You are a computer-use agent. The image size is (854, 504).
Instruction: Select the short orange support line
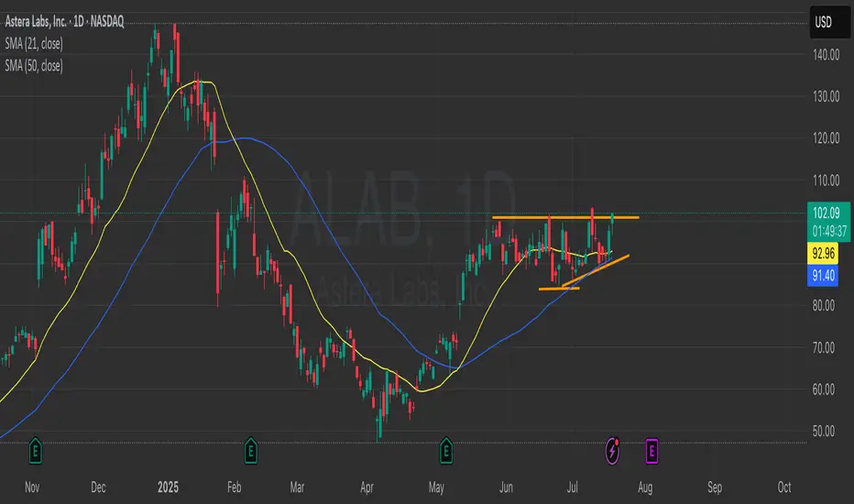point(559,289)
